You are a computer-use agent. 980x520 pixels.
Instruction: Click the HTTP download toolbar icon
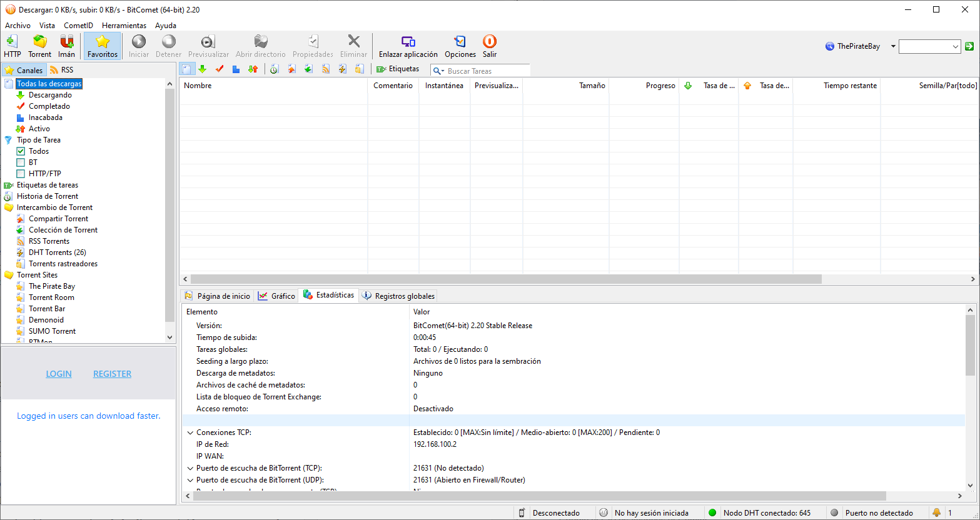(x=12, y=46)
